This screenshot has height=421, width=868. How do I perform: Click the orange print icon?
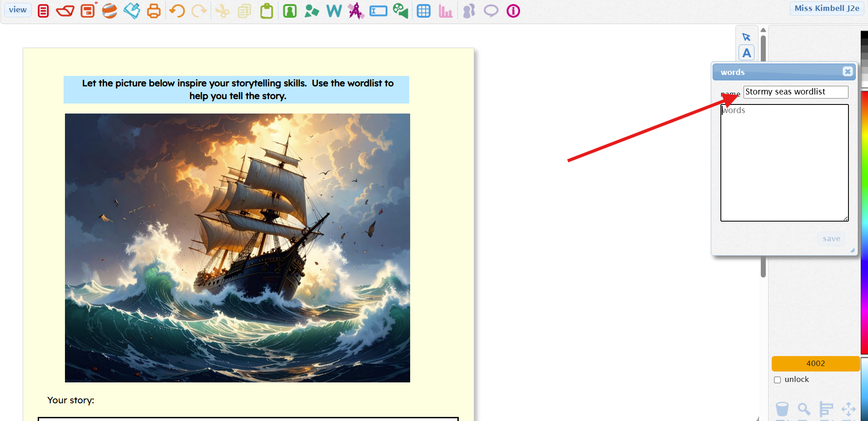click(x=154, y=11)
